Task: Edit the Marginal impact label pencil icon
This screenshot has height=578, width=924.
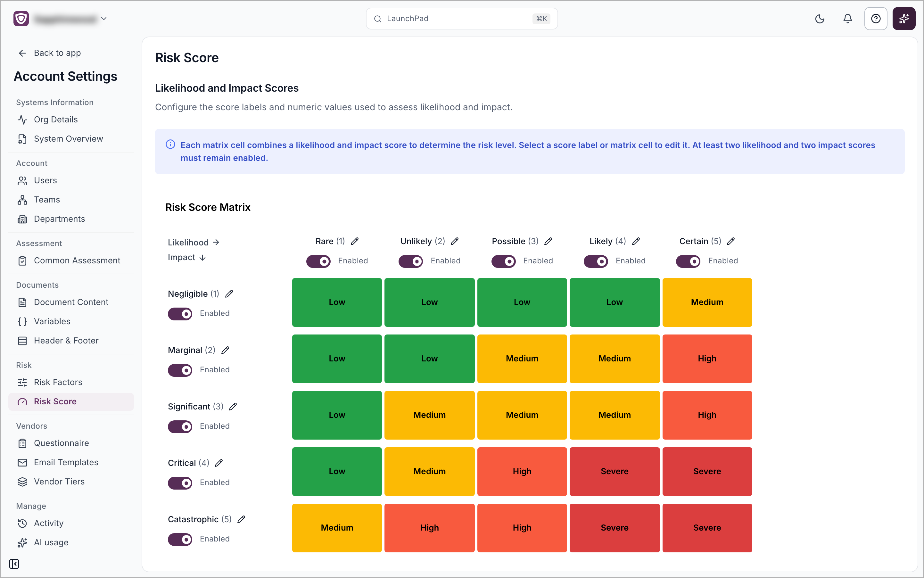Action: click(226, 350)
